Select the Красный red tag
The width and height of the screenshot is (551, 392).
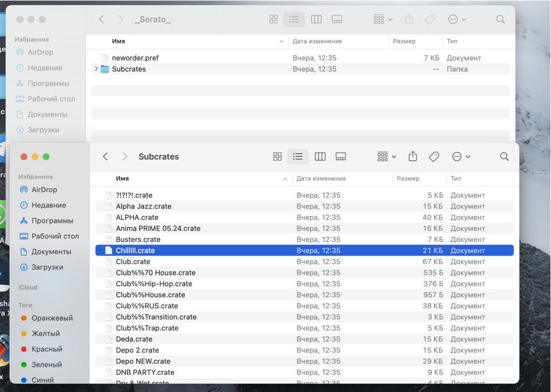coord(47,349)
